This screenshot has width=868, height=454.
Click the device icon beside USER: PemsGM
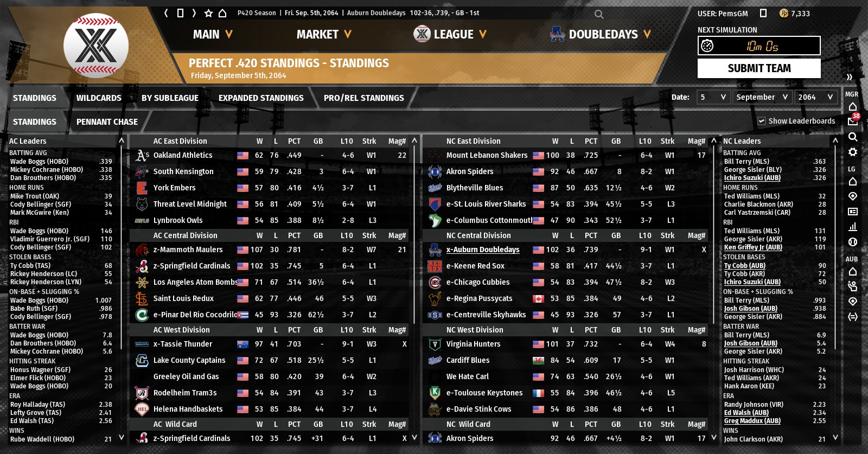tap(763, 13)
